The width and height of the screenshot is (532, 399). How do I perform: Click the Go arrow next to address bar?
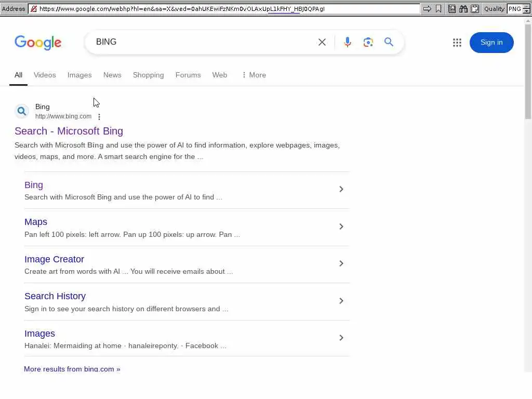coord(427,9)
